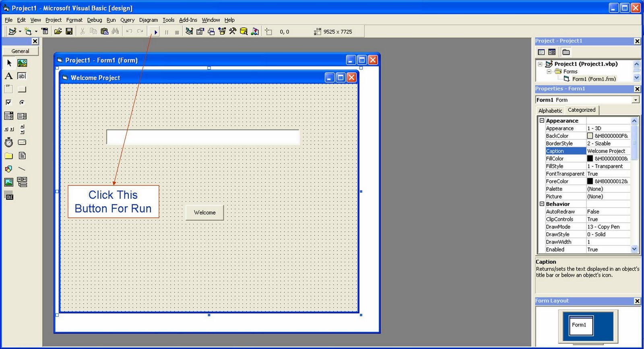Open the Debug menu
Viewport: 644px width, 349px height.
pos(95,20)
